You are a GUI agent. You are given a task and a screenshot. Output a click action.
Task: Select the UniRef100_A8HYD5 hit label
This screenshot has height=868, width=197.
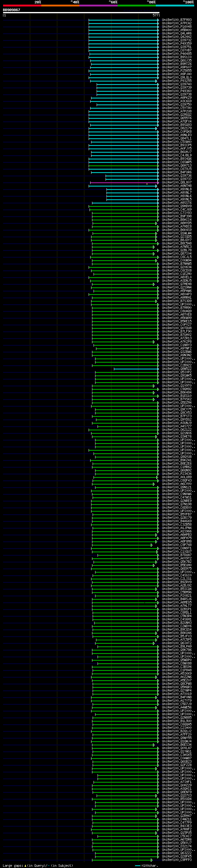pyautogui.click(x=177, y=223)
